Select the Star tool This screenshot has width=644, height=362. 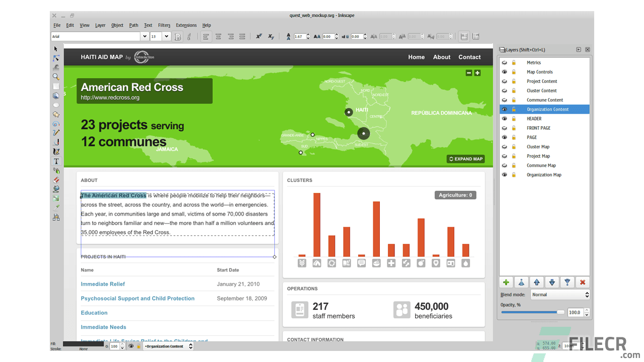pyautogui.click(x=56, y=114)
